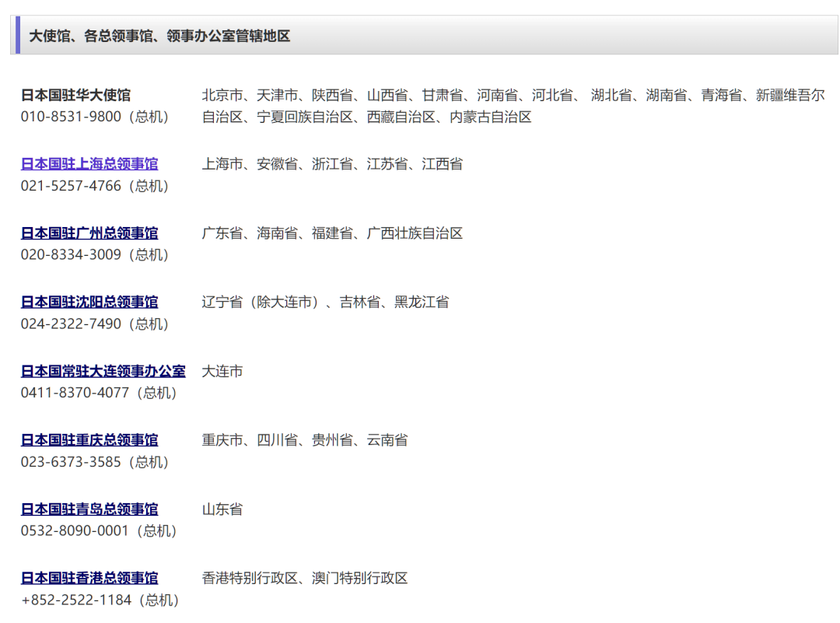This screenshot has width=840, height=623.
Task: Click the region text 重庆市、四川省、贵州省、云南省
Action: [x=305, y=440]
